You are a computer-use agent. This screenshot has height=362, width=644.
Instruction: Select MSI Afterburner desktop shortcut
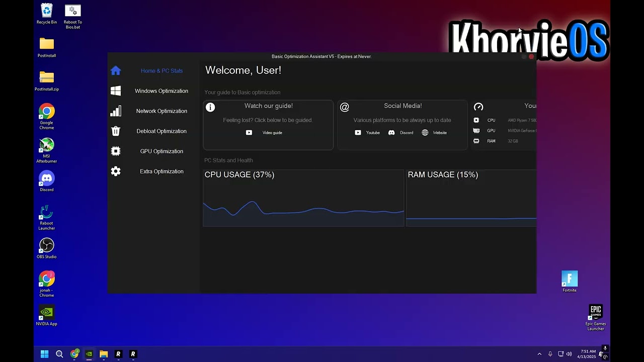click(x=47, y=150)
